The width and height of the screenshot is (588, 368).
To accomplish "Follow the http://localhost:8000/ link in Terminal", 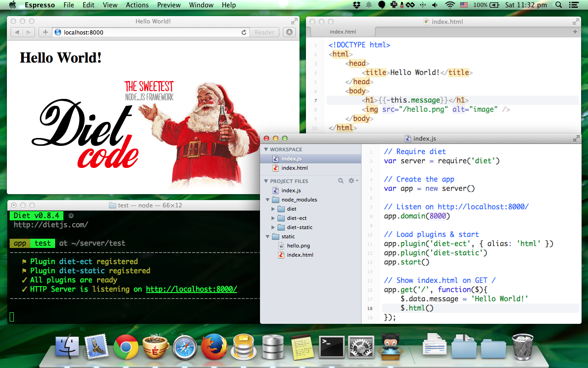I will (x=192, y=289).
